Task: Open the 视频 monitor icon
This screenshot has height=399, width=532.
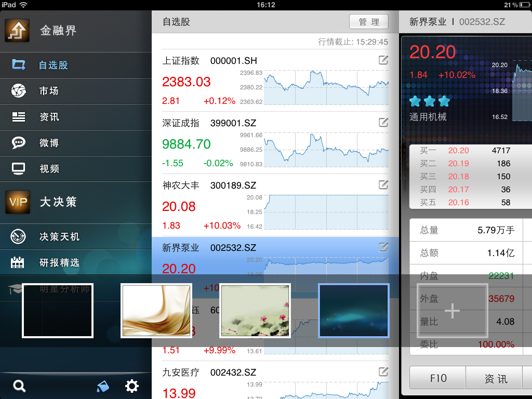Action: click(x=18, y=169)
